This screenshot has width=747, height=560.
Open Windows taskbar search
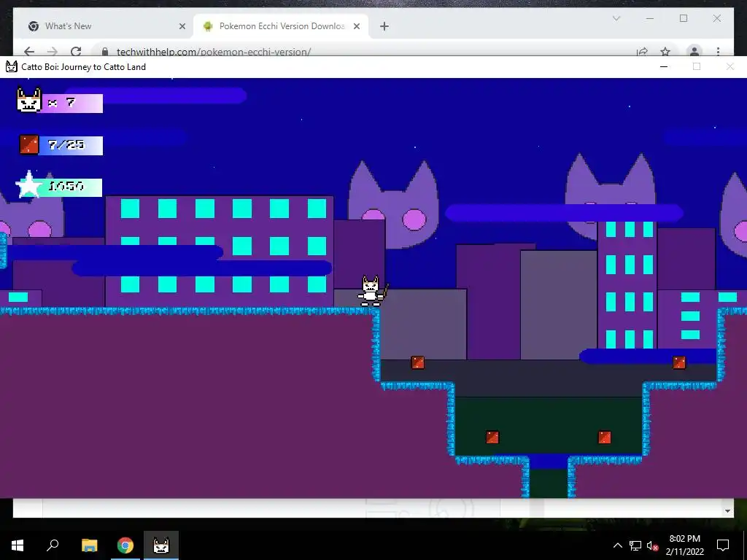(x=53, y=545)
